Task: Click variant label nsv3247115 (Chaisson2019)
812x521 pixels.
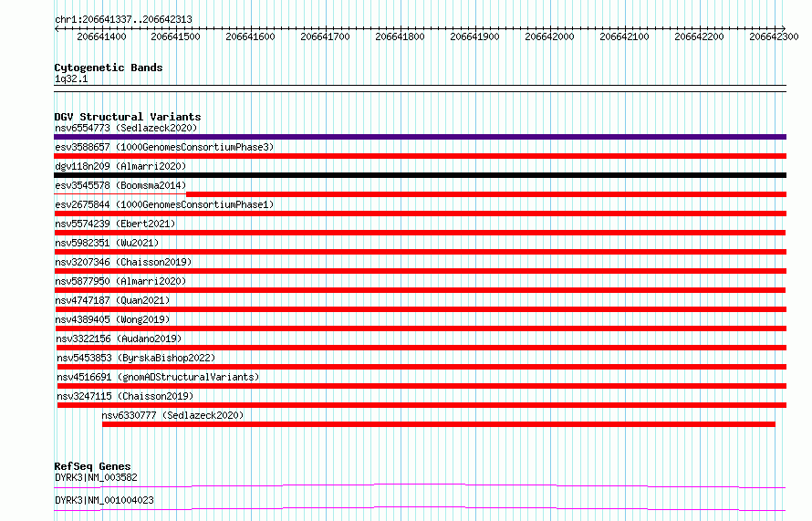Action: [125, 396]
